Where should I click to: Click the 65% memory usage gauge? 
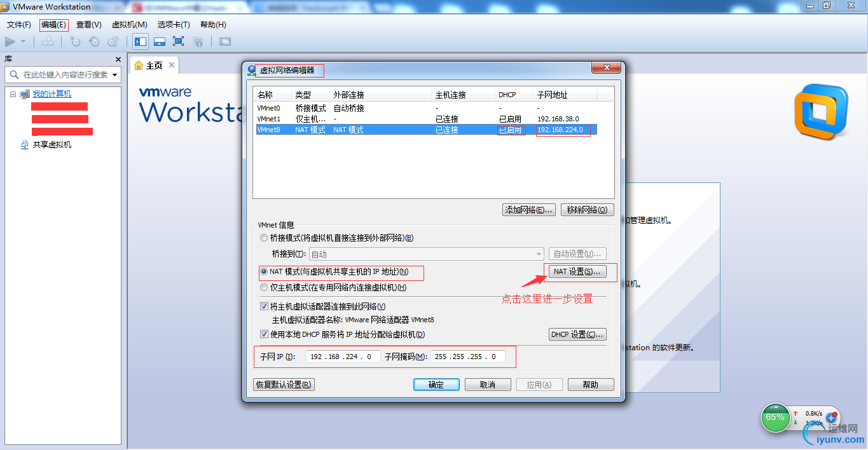click(775, 418)
